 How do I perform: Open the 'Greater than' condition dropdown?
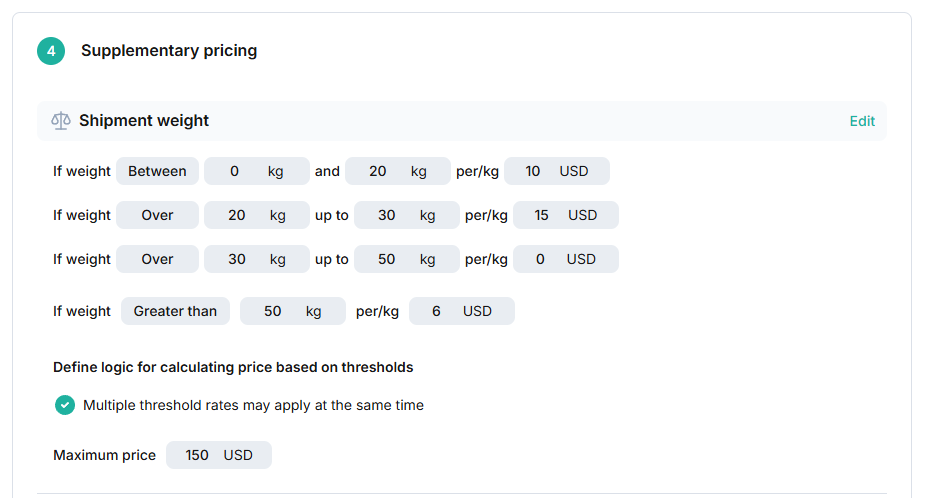(175, 311)
